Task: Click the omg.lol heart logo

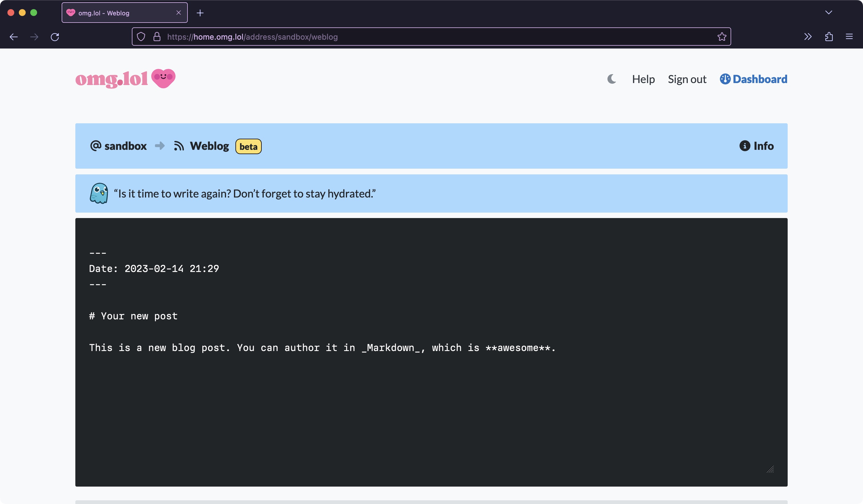Action: pyautogui.click(x=163, y=78)
